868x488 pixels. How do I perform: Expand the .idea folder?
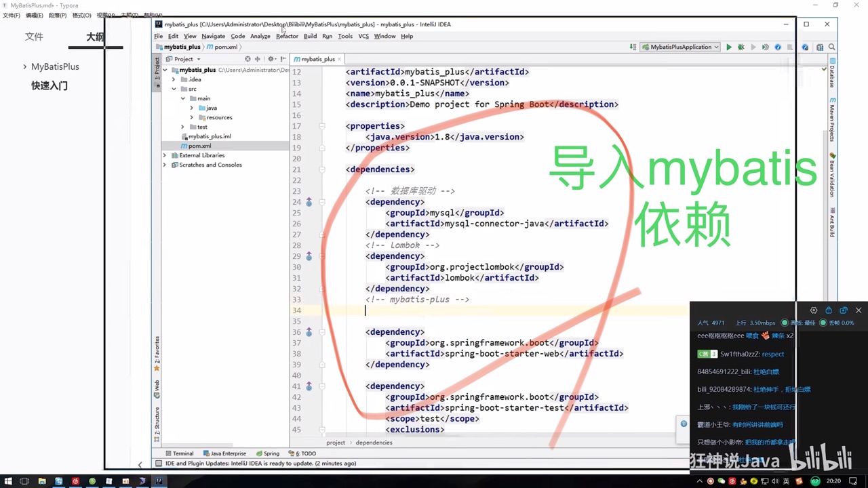click(x=174, y=79)
